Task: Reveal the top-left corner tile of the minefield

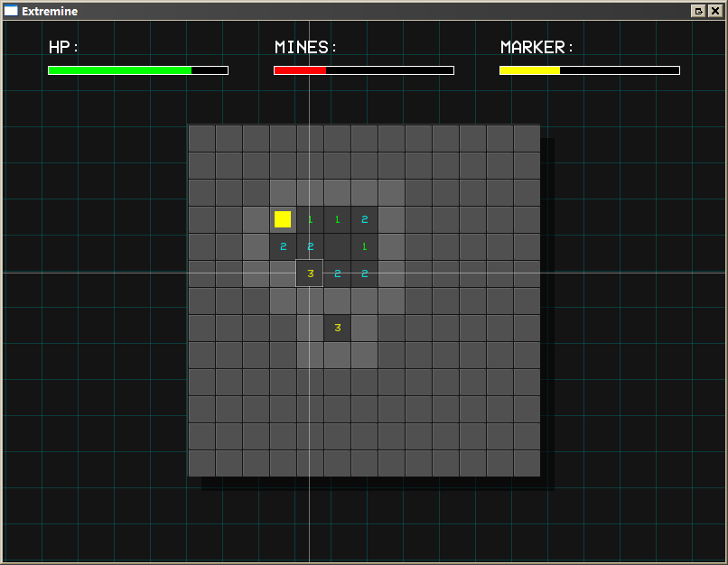Action: [x=201, y=138]
